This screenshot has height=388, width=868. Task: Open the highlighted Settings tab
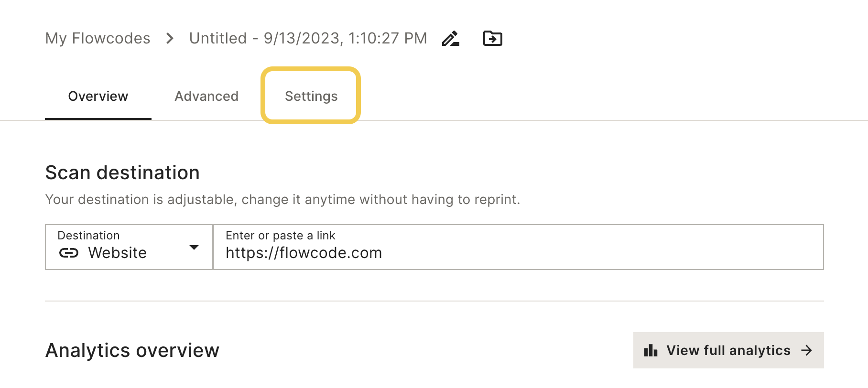click(x=311, y=96)
